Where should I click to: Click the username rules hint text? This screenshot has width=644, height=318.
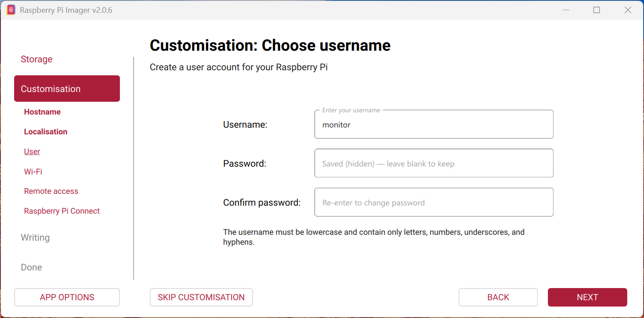point(374,237)
